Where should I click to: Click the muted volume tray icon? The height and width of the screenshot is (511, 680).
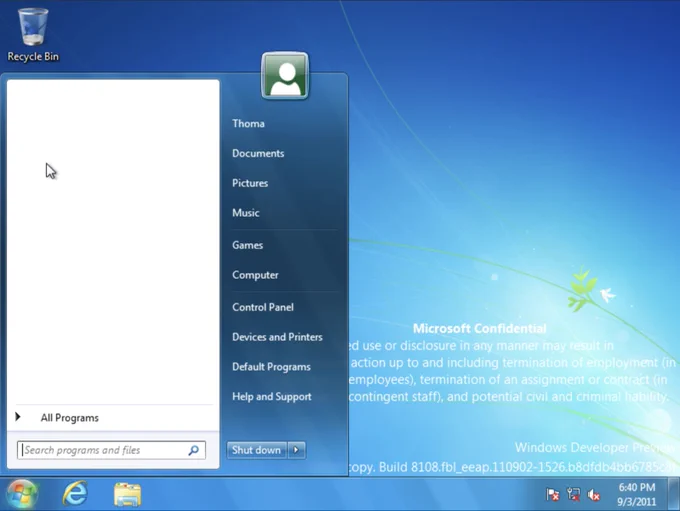(594, 495)
